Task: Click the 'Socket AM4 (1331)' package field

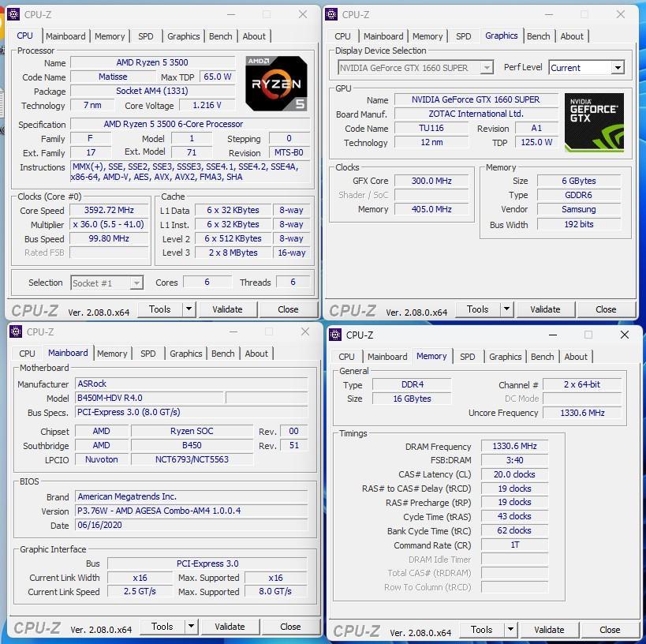Action: click(x=152, y=91)
